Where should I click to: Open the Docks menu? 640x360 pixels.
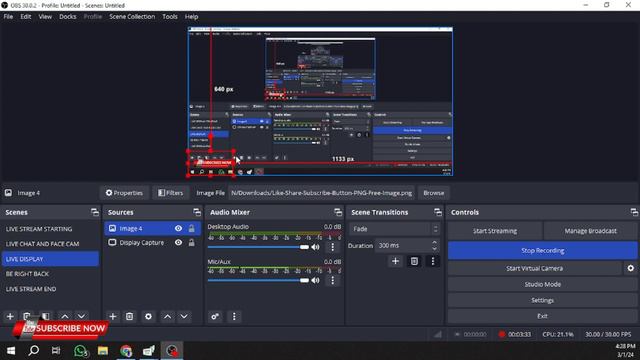pos(68,17)
